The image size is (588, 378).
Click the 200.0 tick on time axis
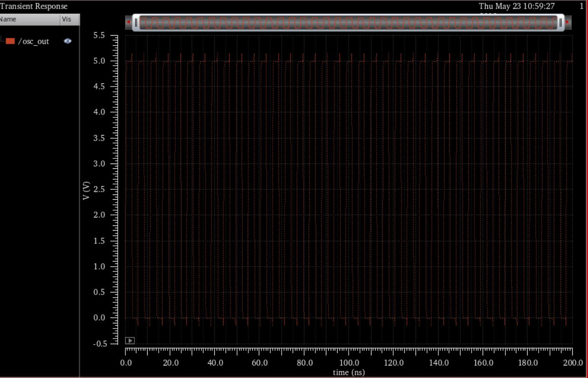pyautogui.click(x=572, y=363)
